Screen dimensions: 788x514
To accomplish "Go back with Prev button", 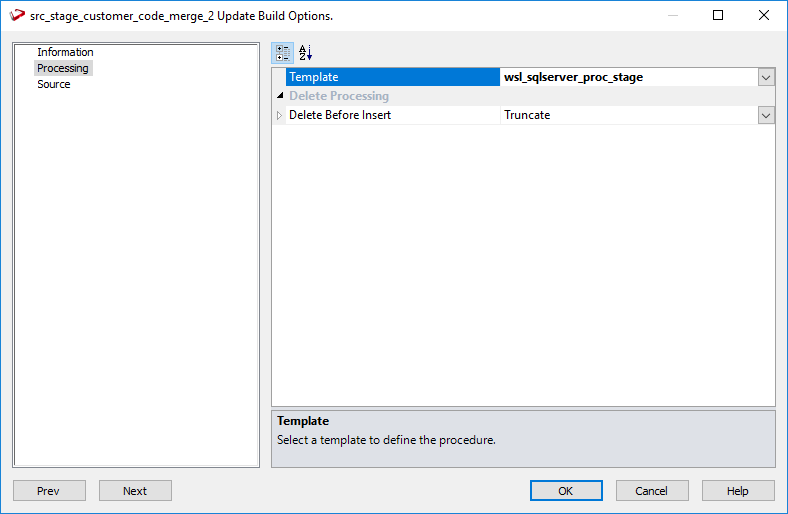I will (x=49, y=491).
